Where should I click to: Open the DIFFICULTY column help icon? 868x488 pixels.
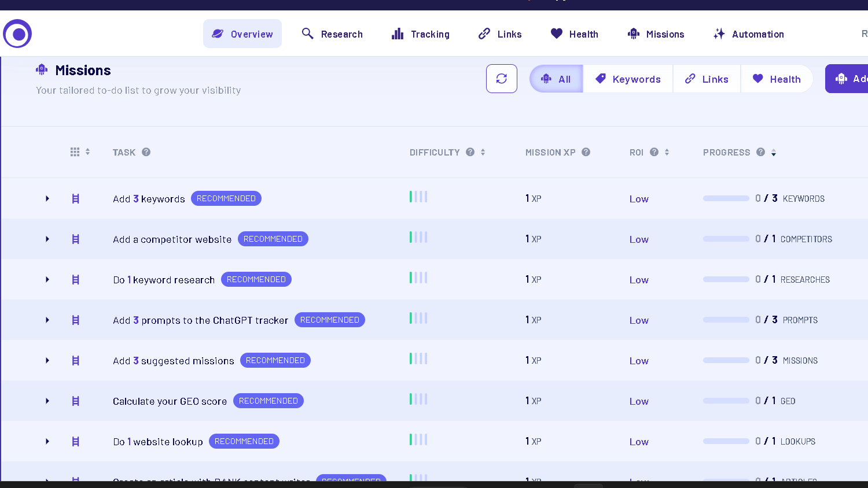[470, 152]
